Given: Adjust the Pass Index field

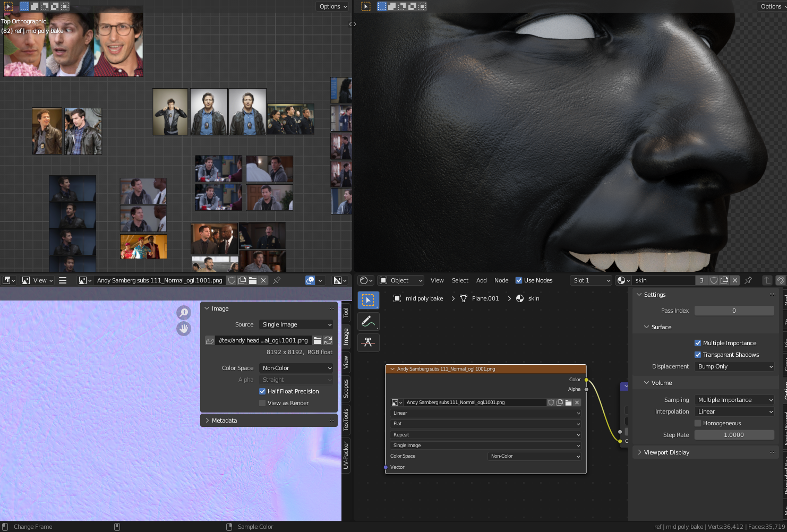Looking at the screenshot, I should (x=734, y=311).
